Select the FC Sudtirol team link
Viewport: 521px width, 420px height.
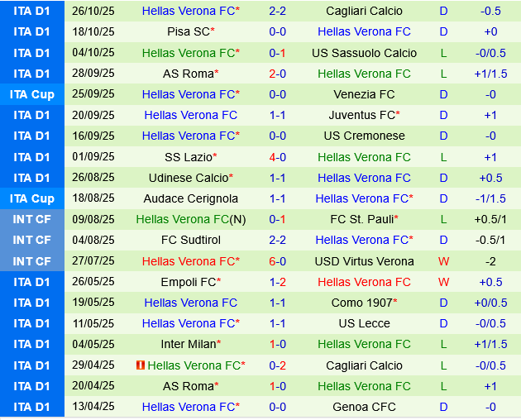click(190, 240)
